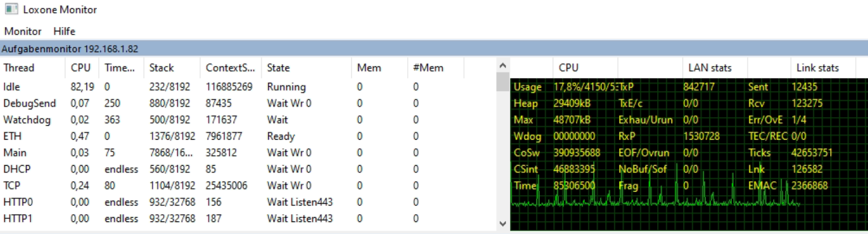Click the LAN stats column header
868x234 pixels.
[714, 68]
